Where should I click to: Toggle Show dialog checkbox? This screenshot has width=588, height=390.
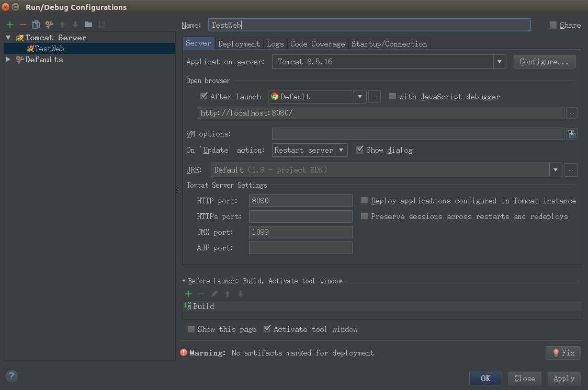pos(359,150)
